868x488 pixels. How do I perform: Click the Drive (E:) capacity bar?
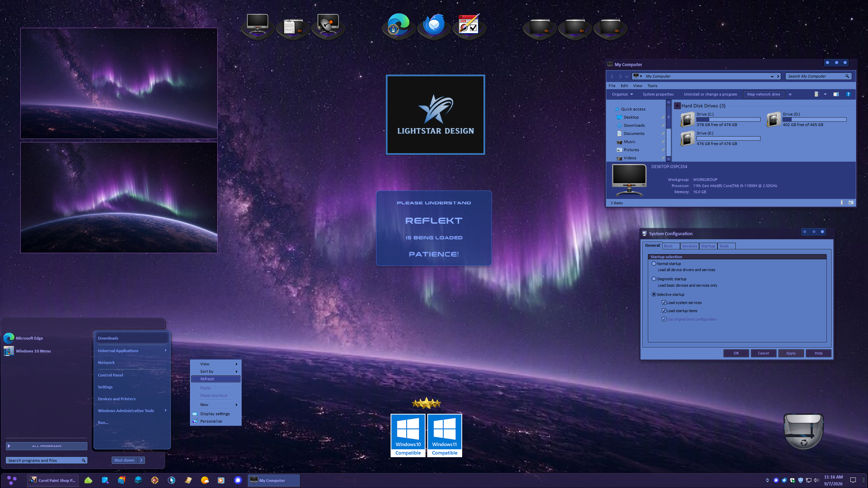pos(728,138)
